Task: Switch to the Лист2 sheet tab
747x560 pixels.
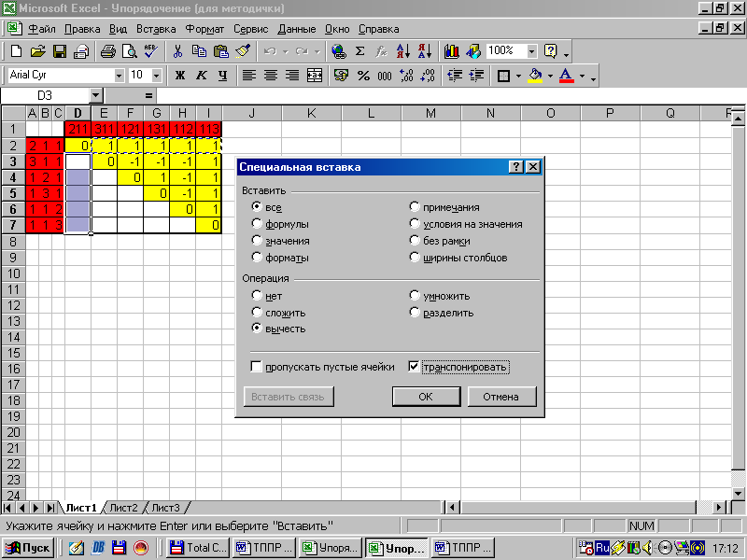Action: tap(123, 508)
